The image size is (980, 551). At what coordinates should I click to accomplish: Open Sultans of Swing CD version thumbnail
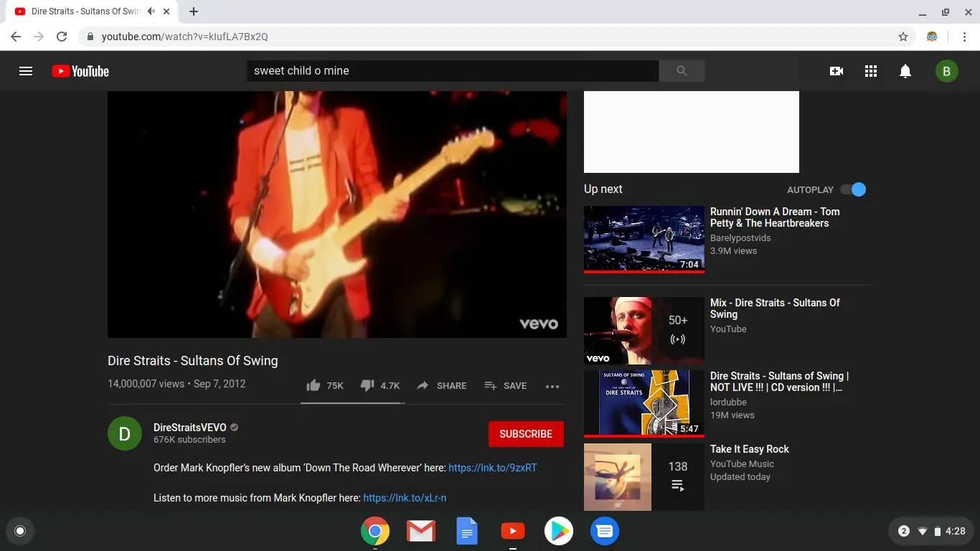(644, 404)
